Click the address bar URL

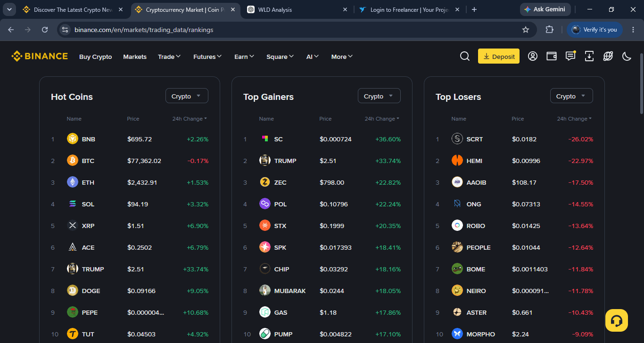coord(144,30)
